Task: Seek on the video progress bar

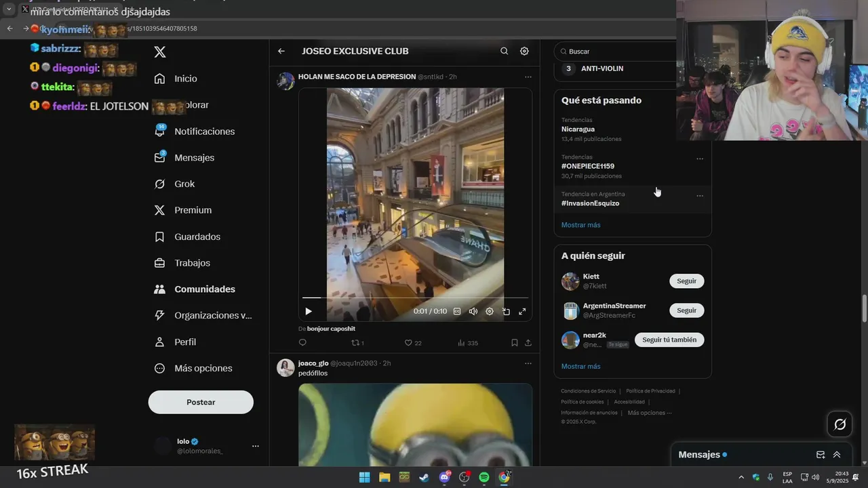Action: point(415,298)
